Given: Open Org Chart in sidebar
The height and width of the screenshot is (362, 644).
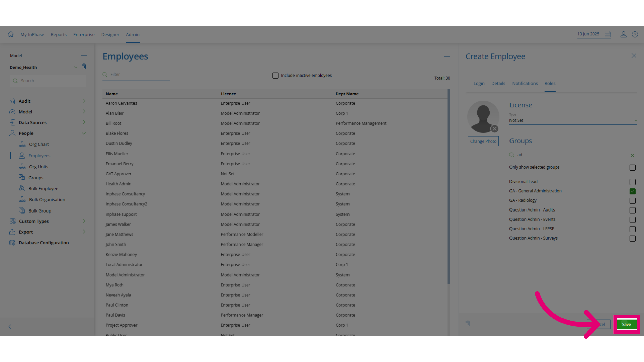Looking at the screenshot, I should point(39,144).
